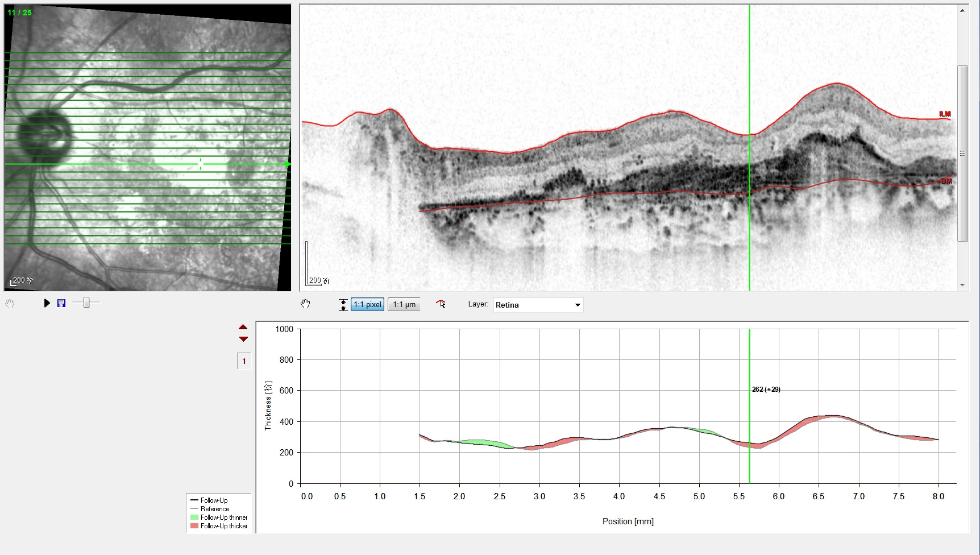Click the pan hand tool under the fundus image
980x555 pixels.
pos(10,304)
